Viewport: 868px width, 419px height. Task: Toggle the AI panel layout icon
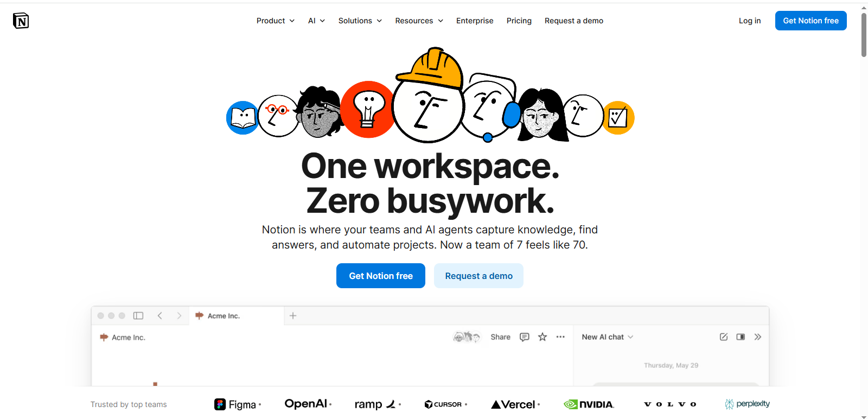point(741,337)
